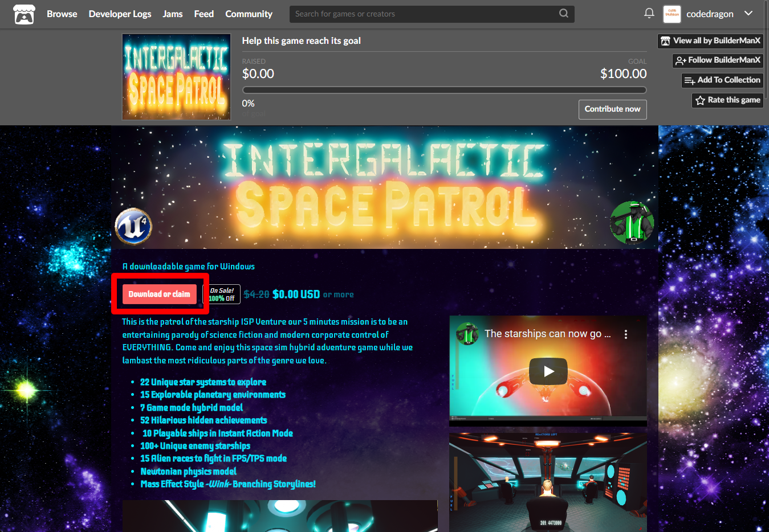Image resolution: width=769 pixels, height=532 pixels.
Task: Click the $100.00 goal amount
Action: click(x=623, y=74)
